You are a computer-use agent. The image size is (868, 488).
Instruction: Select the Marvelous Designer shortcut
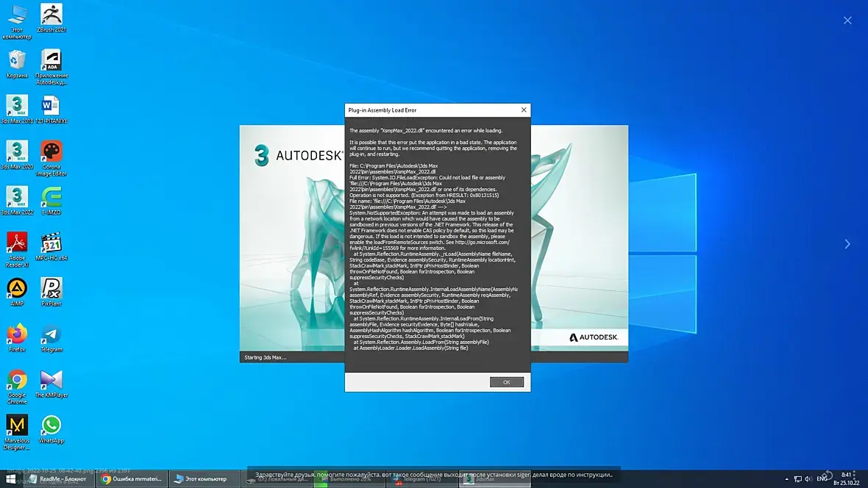click(x=17, y=432)
